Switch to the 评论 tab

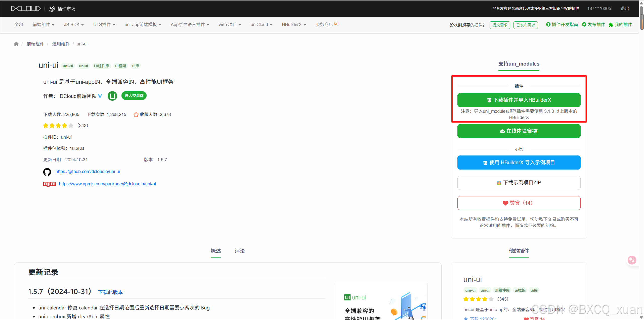239,251
